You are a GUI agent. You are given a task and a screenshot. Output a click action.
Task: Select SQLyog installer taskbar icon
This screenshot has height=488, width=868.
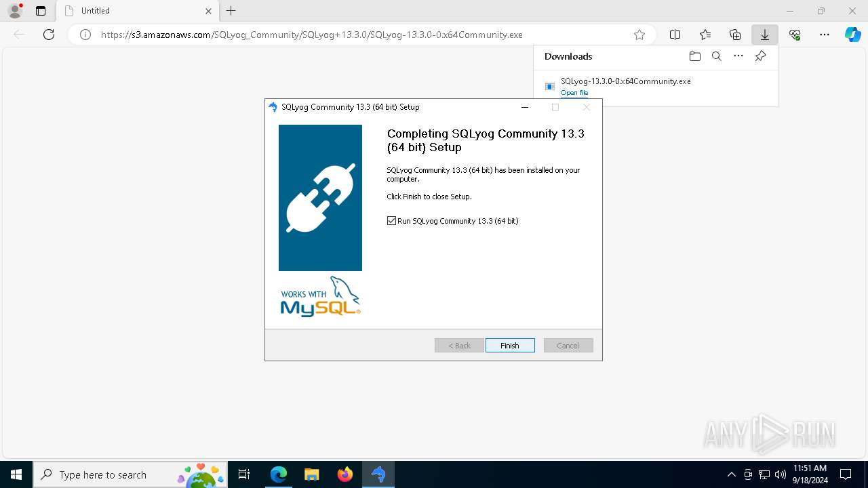(378, 474)
